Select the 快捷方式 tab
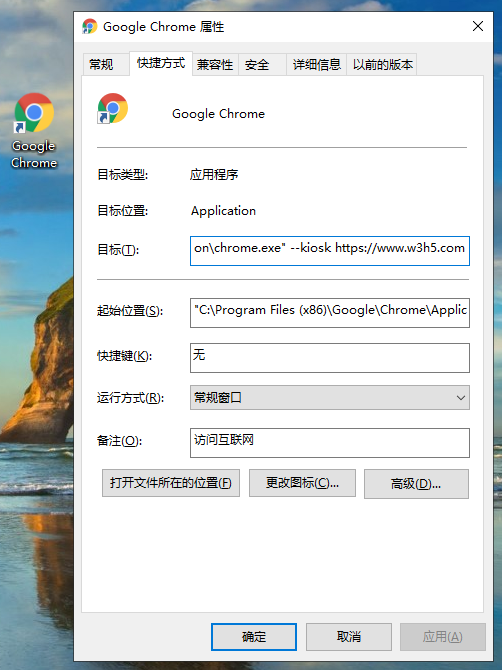This screenshot has height=670, width=502. (x=161, y=63)
